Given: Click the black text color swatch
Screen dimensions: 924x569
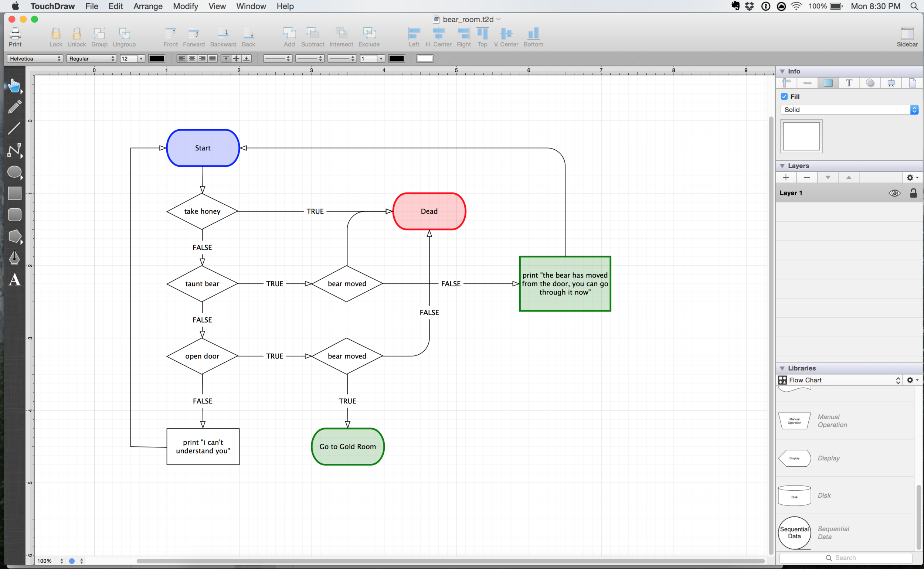Looking at the screenshot, I should pos(157,59).
